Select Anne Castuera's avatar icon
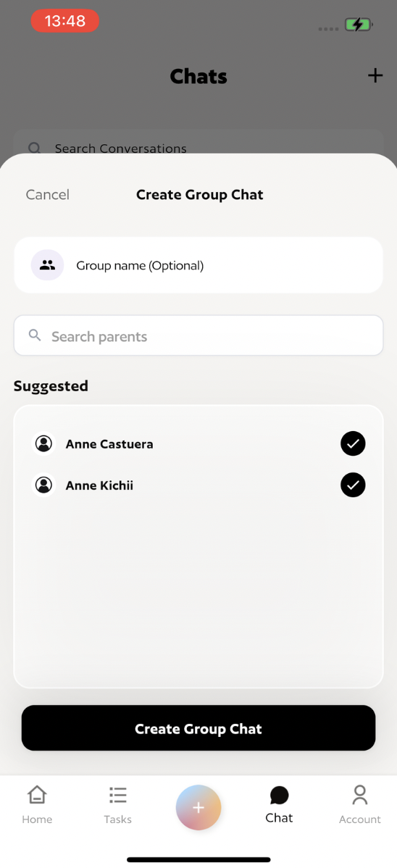Screen dimensions: 397x868 43,443
